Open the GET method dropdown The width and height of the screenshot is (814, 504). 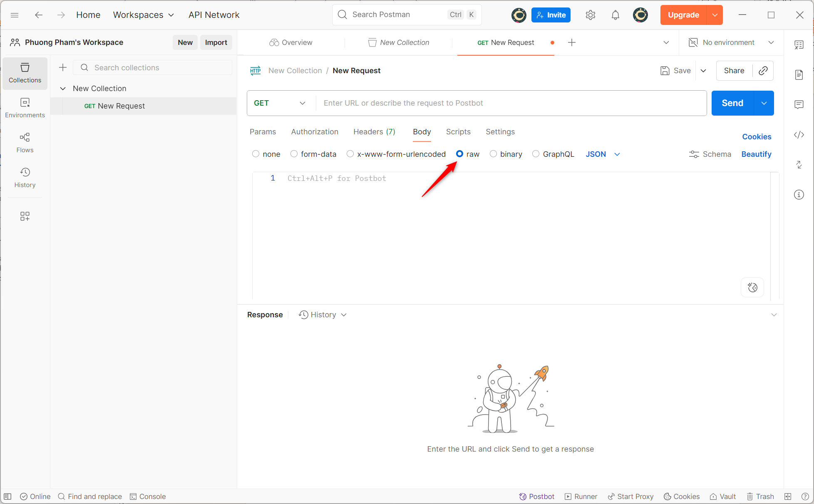(280, 103)
